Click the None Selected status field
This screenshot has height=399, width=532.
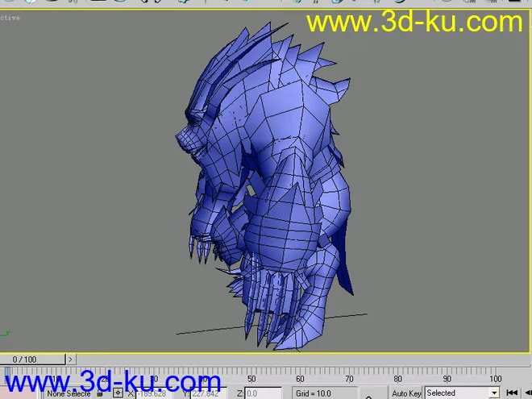coord(69,393)
